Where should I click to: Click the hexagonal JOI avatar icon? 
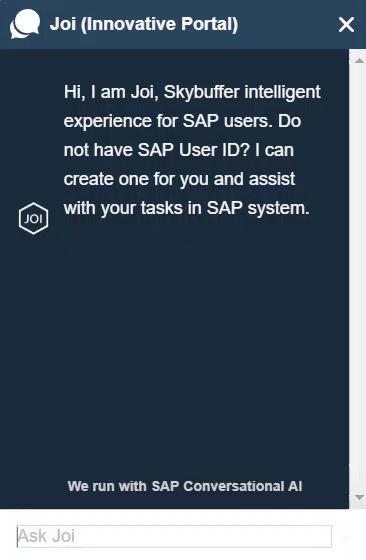pyautogui.click(x=33, y=218)
